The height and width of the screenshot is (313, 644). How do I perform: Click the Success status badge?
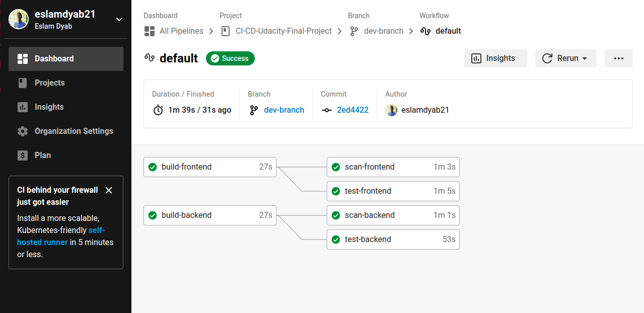coord(230,58)
